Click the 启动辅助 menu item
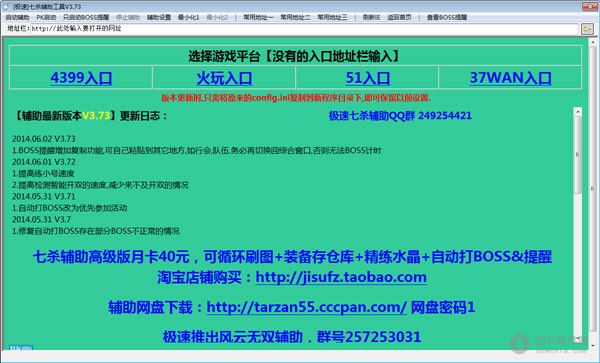Image resolution: width=600 pixels, height=363 pixels. tap(17, 17)
